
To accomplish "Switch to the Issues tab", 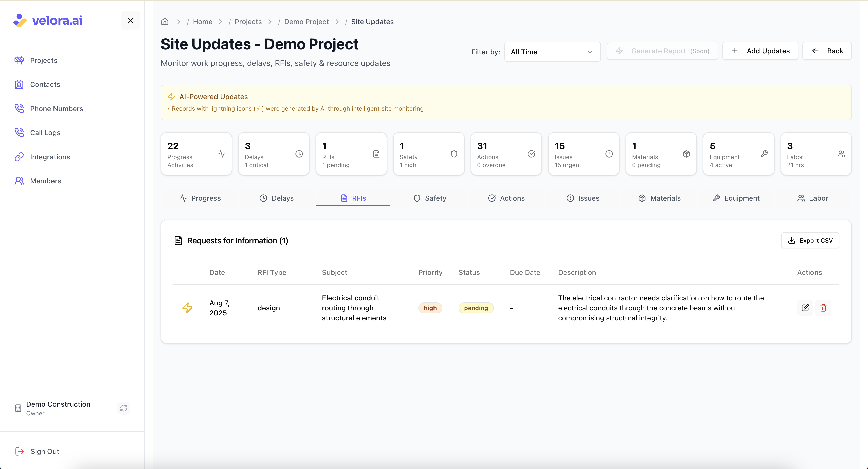I will coord(583,198).
